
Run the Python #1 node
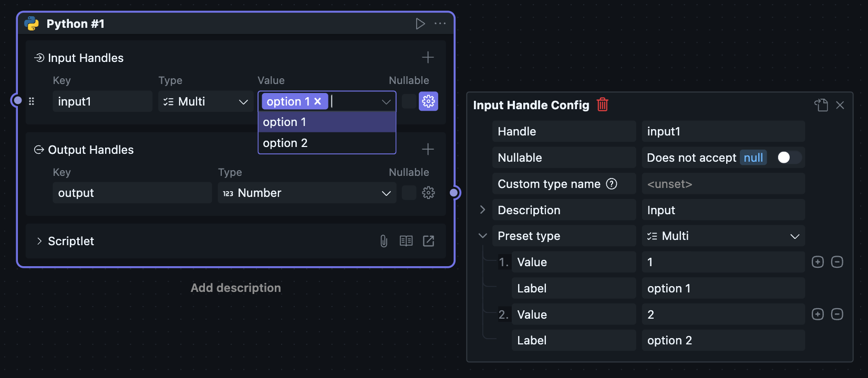420,24
